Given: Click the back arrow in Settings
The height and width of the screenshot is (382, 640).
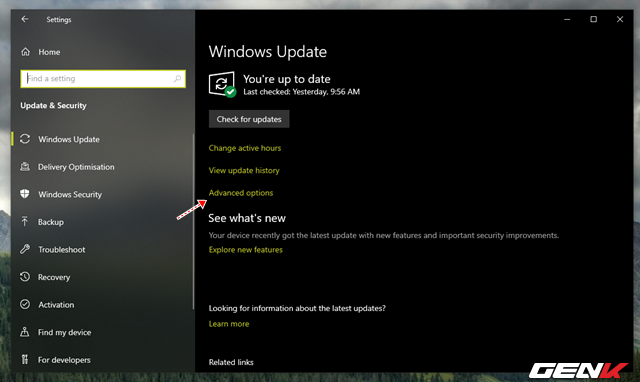Looking at the screenshot, I should (x=25, y=19).
